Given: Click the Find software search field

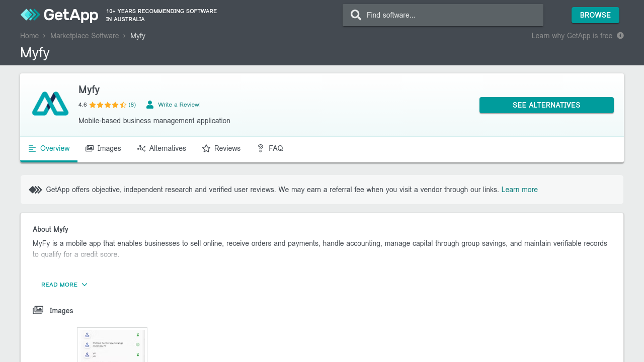Looking at the screenshot, I should tap(443, 15).
